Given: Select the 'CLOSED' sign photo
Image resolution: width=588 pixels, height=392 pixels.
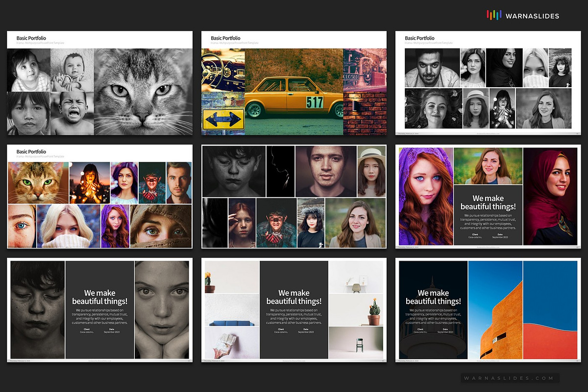Looking at the screenshot, I should pyautogui.click(x=365, y=70).
